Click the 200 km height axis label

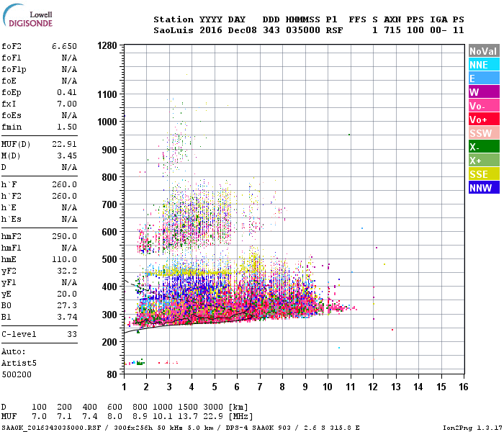click(109, 342)
